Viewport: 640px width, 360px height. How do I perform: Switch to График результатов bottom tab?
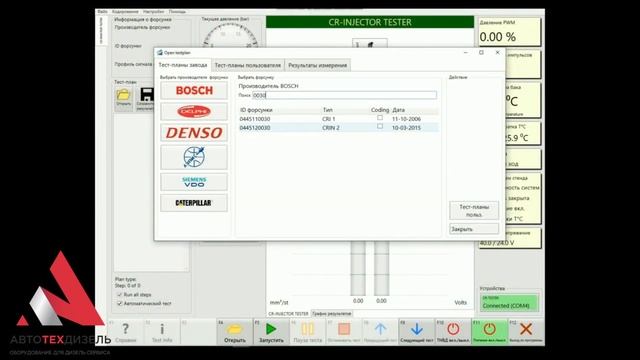tap(331, 314)
